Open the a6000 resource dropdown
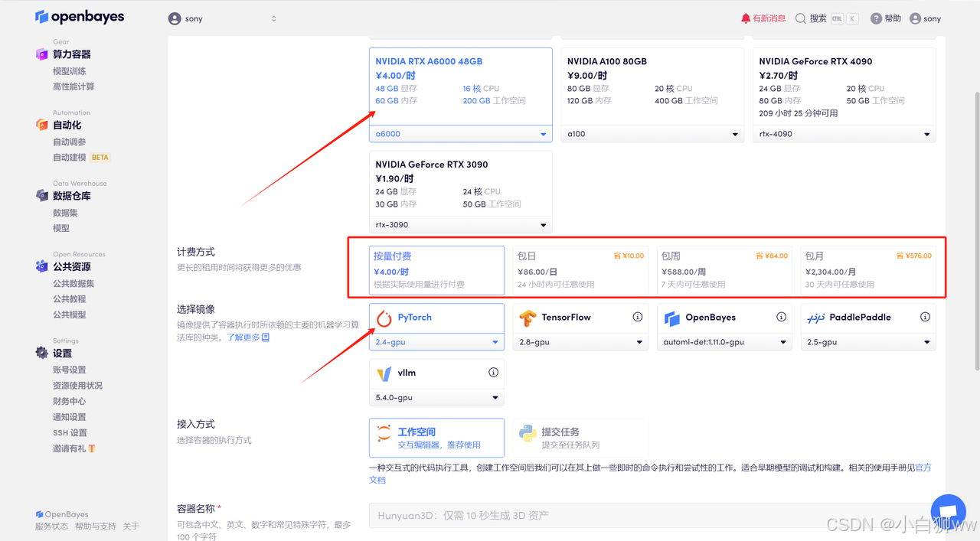The width and height of the screenshot is (980, 541). (461, 134)
